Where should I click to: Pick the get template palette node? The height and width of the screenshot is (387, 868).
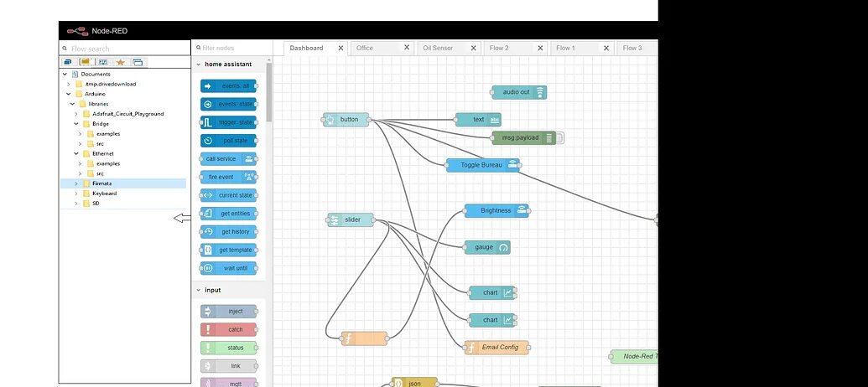[x=229, y=250]
